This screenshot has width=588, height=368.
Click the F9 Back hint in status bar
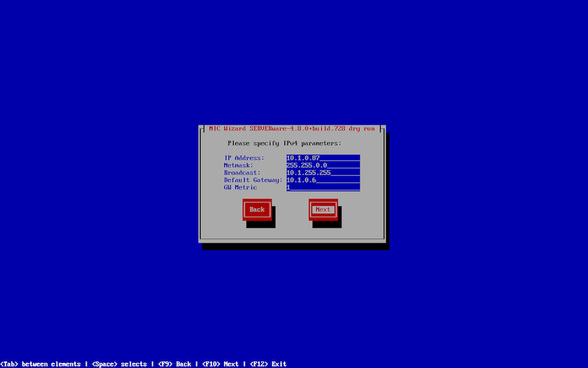(173, 364)
